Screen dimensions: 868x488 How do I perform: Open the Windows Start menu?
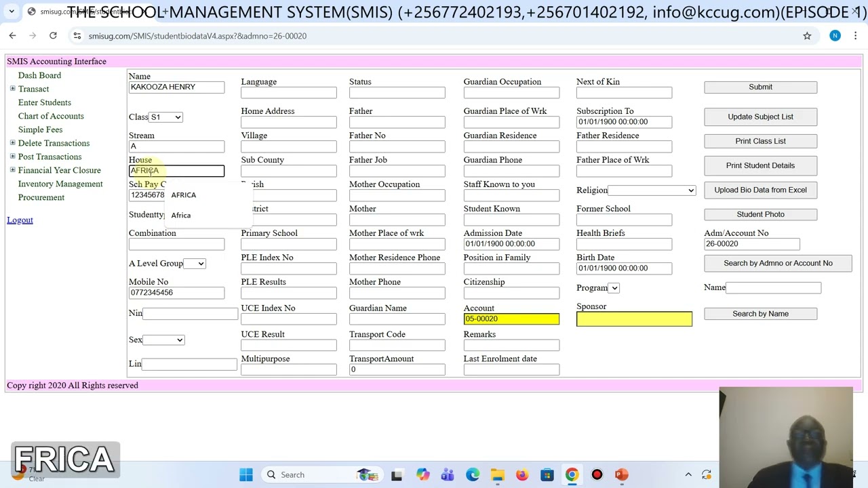click(246, 474)
